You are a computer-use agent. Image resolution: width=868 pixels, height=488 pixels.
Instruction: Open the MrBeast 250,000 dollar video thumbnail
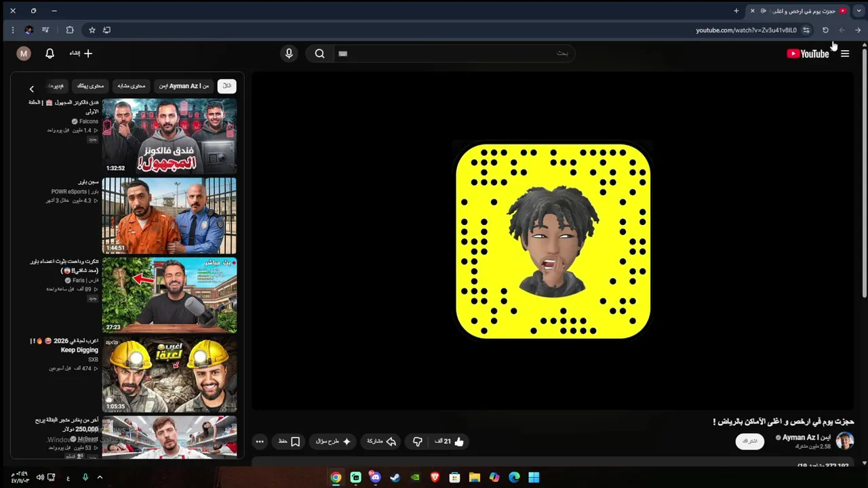[x=170, y=437]
